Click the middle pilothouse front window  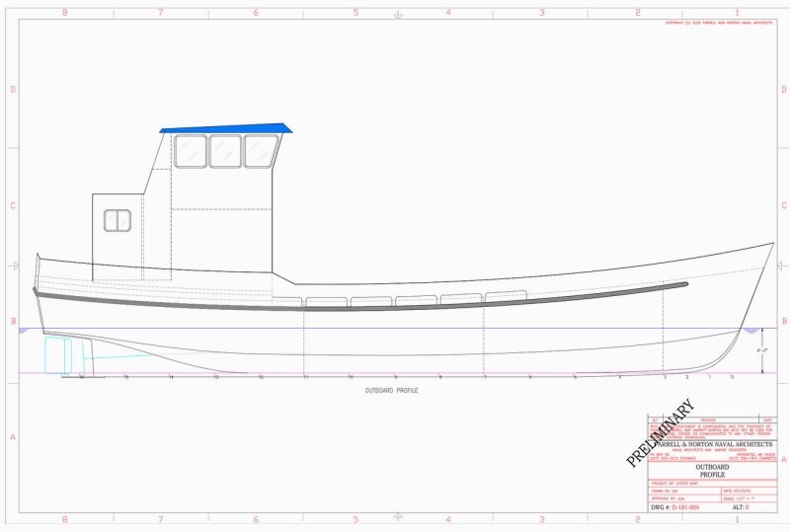(225, 151)
